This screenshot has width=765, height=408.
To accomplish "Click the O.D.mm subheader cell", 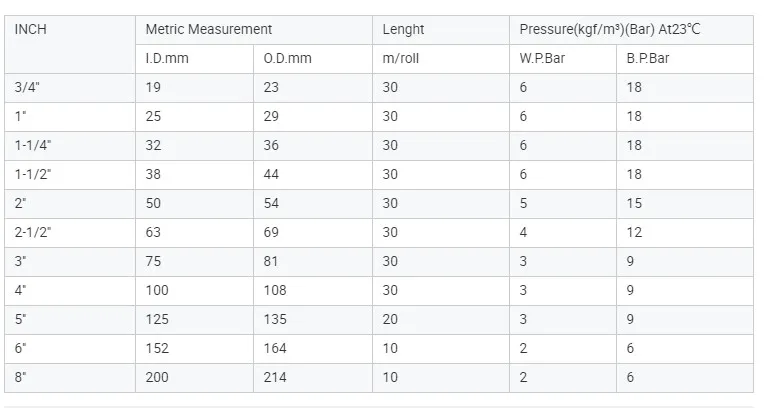I will [287, 58].
